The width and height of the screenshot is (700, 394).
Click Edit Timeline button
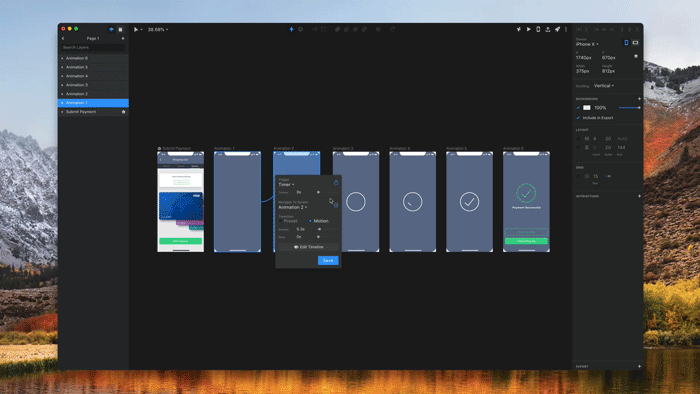coord(308,247)
